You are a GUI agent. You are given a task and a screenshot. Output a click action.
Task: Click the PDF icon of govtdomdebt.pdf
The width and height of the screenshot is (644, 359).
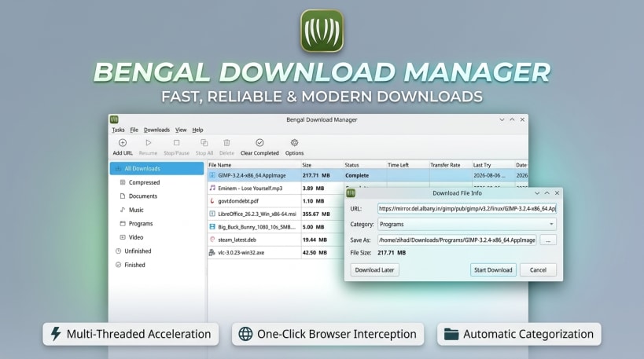212,201
